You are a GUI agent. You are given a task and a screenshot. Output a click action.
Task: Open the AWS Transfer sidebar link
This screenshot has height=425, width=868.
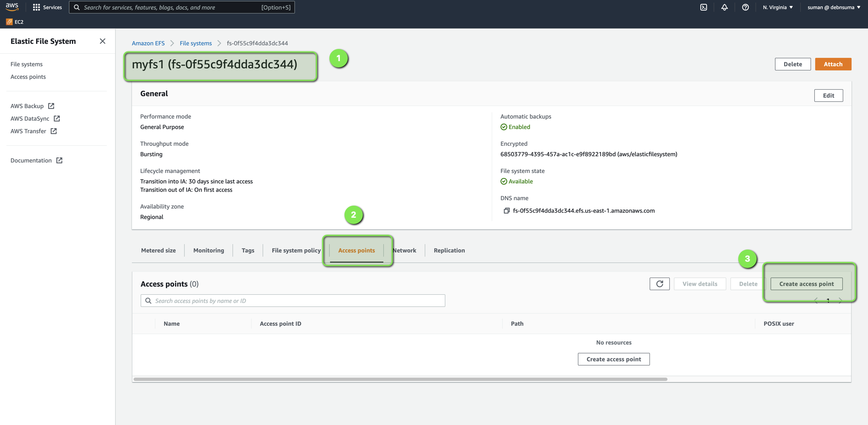(28, 131)
